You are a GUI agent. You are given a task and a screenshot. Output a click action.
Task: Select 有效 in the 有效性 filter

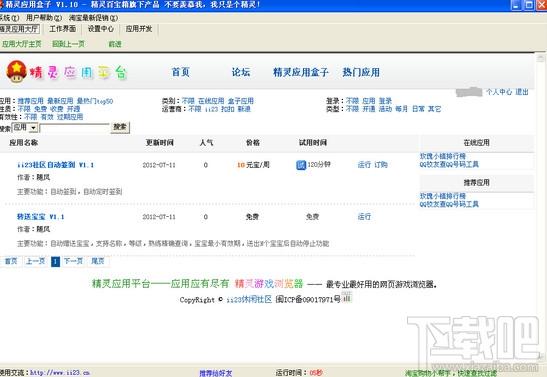(47, 117)
